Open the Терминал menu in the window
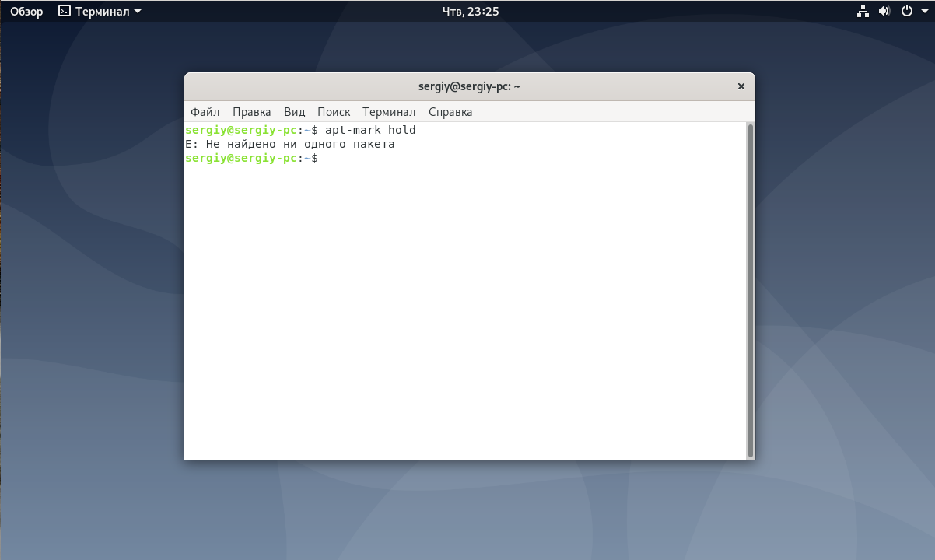Screen dimensions: 935x560 (x=389, y=112)
